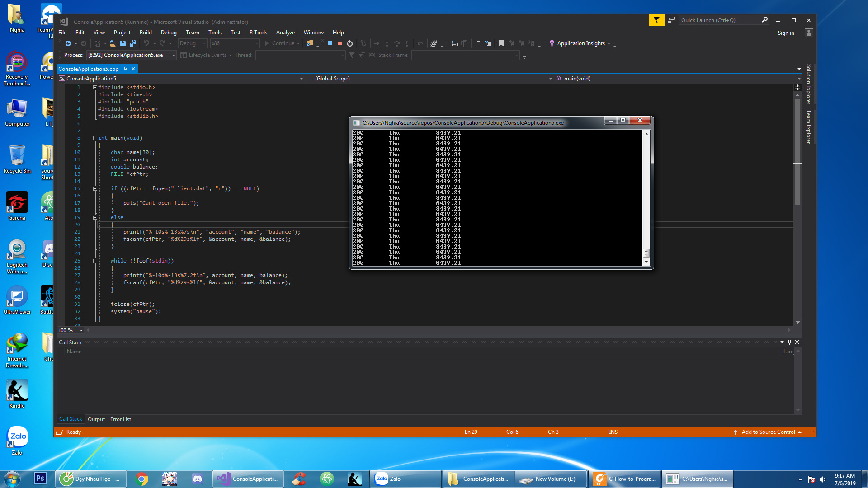Open the Process selector dropdown
868x488 pixels.
(x=173, y=55)
